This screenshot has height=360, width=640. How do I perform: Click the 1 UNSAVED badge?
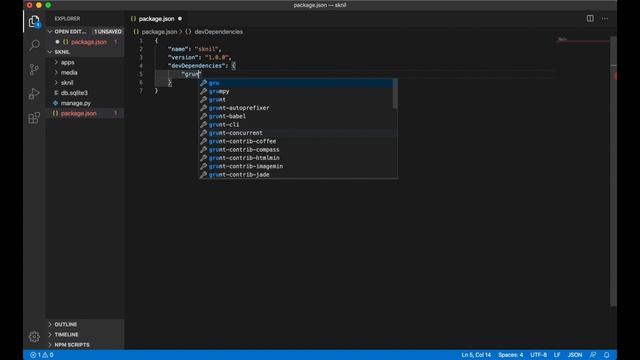pyautogui.click(x=108, y=31)
